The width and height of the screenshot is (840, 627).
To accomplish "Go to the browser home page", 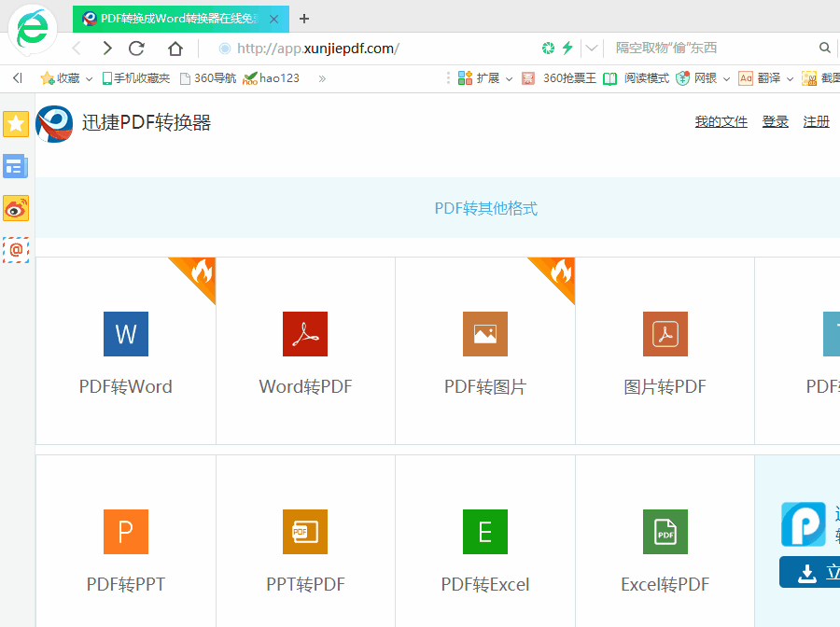I will click(x=175, y=49).
